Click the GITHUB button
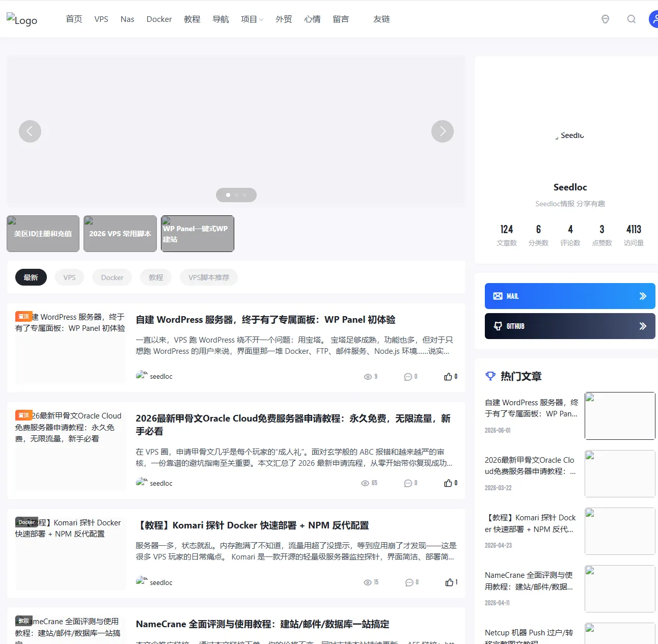The height and width of the screenshot is (644, 658). pos(570,326)
